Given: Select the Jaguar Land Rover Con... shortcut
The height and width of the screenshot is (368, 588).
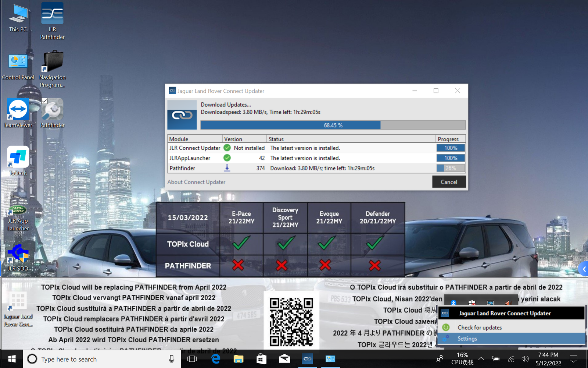Looking at the screenshot, I should pyautogui.click(x=18, y=309).
